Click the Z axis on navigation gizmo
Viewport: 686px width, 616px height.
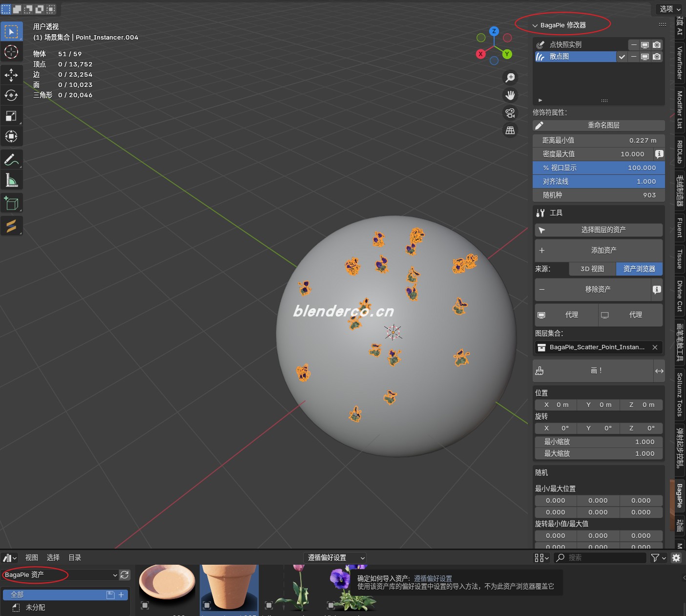pyautogui.click(x=494, y=31)
